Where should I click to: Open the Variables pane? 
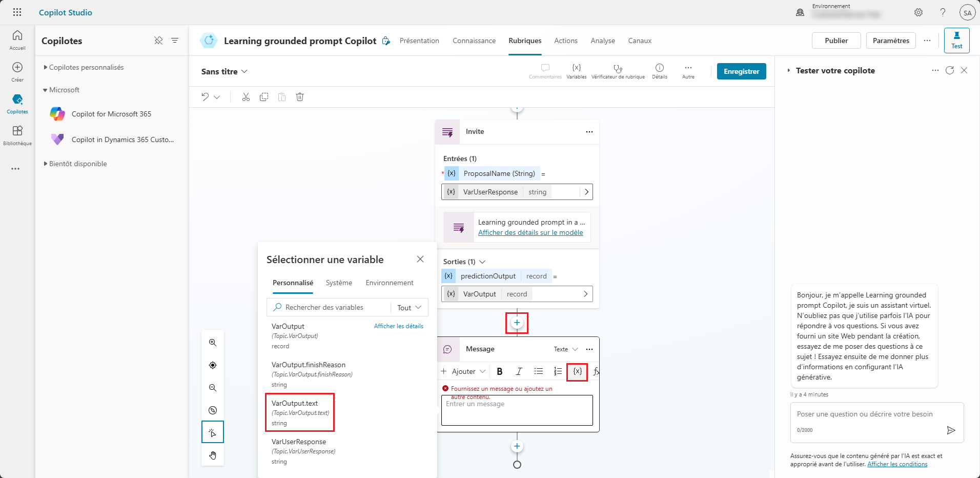577,71
